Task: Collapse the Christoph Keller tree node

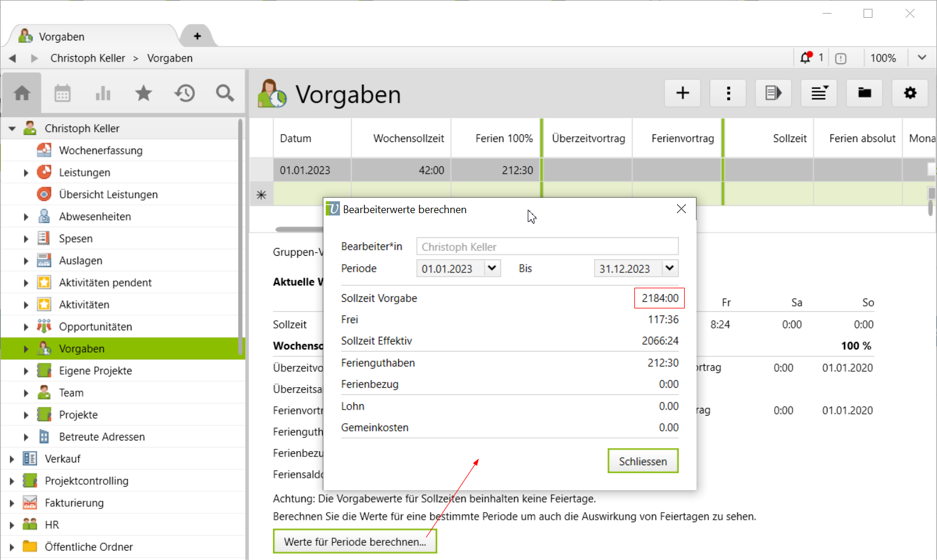Action: coord(12,128)
